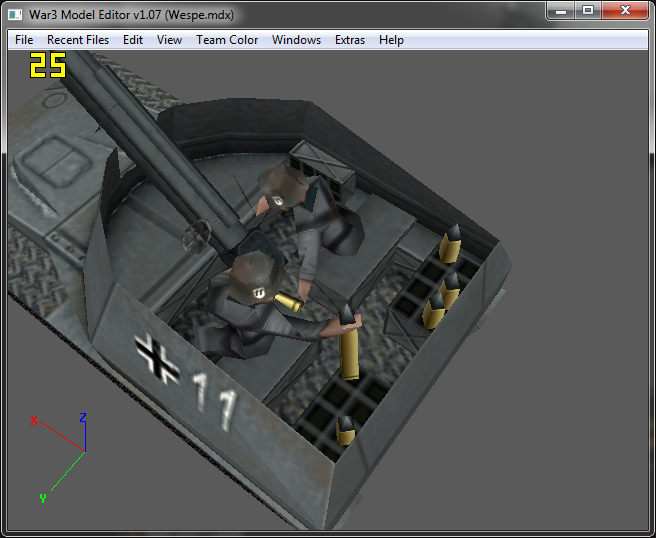Click the 11 number painted on the hull
Image resolution: width=656 pixels, height=538 pixels.
click(x=215, y=401)
